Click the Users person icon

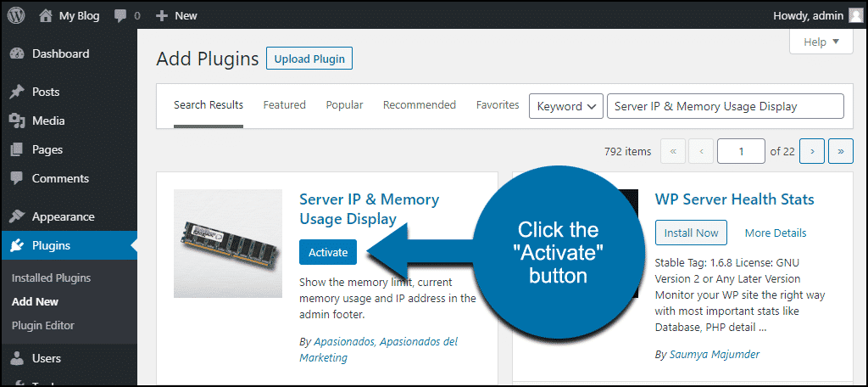click(x=17, y=359)
